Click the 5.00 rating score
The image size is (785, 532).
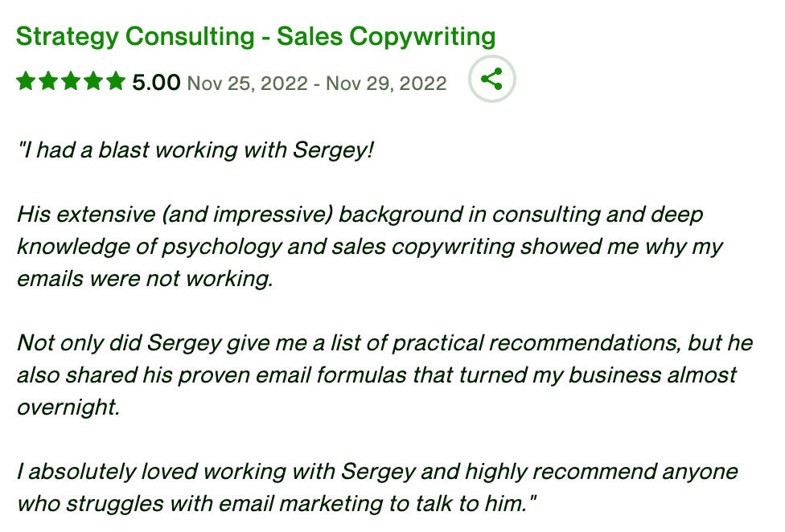click(x=156, y=83)
